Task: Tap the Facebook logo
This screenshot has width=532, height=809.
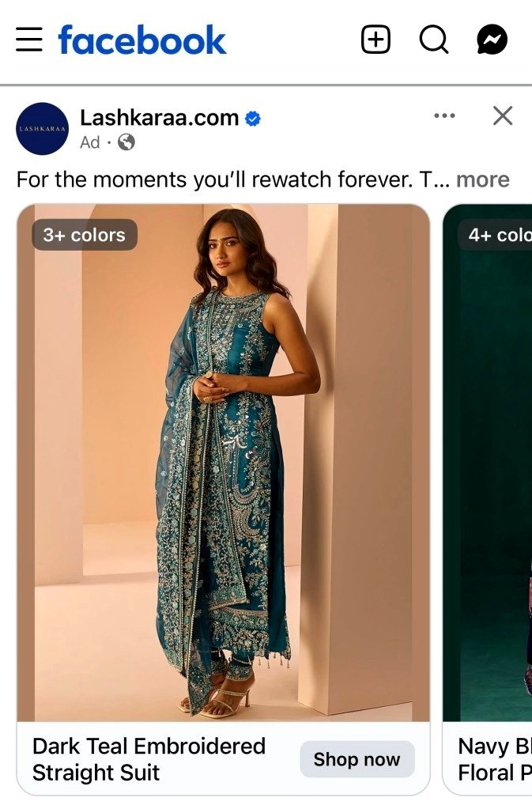Action: pos(142,40)
